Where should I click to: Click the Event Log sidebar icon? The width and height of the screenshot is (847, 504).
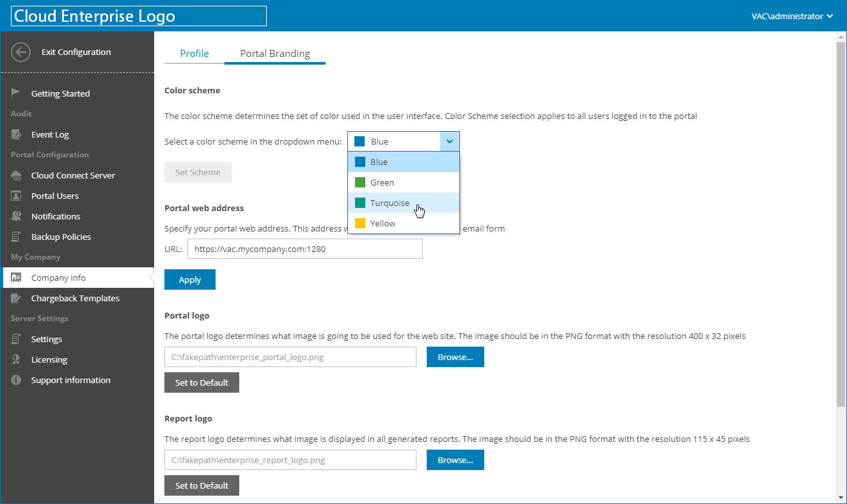point(17,134)
